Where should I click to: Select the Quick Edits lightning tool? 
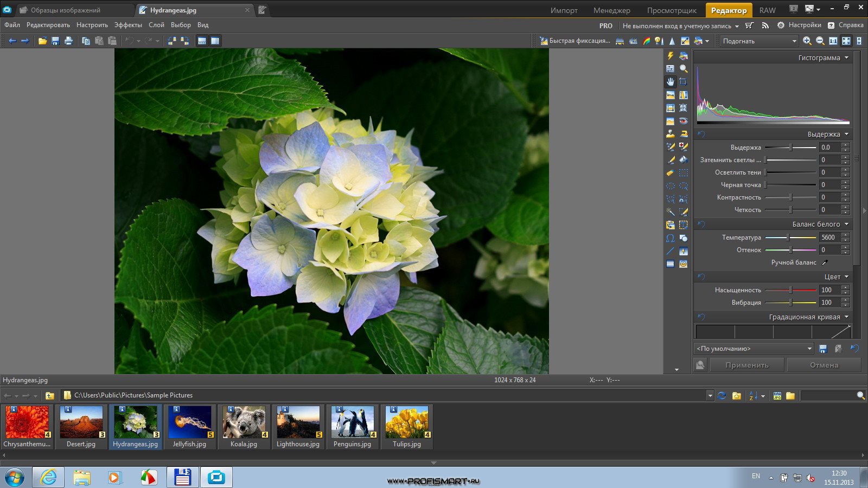click(x=671, y=55)
